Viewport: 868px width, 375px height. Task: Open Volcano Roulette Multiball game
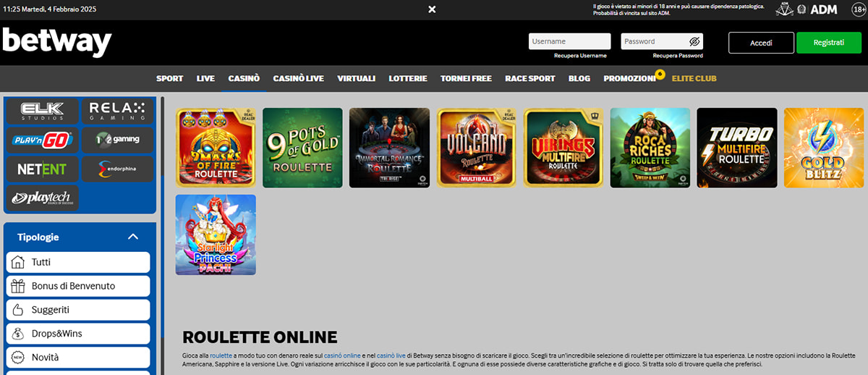point(477,148)
